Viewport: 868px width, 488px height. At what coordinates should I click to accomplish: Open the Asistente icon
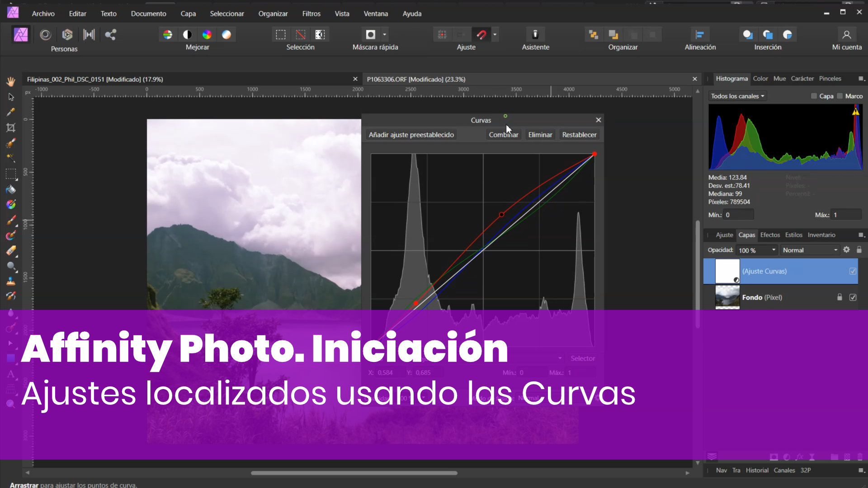(x=535, y=35)
